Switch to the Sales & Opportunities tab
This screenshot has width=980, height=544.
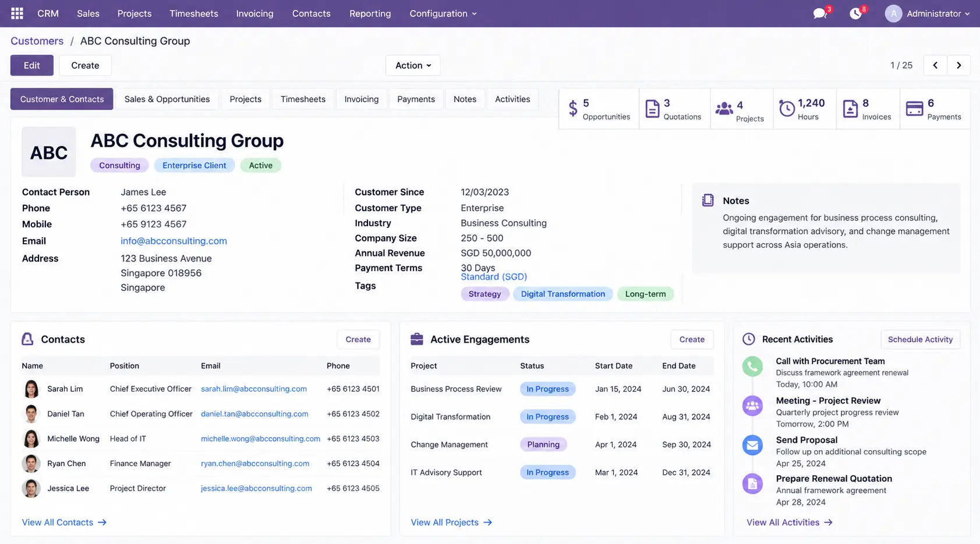coord(167,99)
